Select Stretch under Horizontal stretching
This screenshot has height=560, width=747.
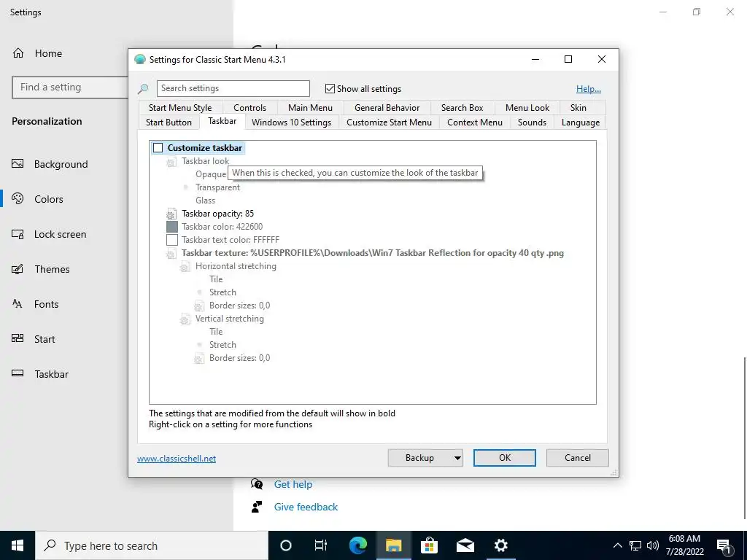(222, 292)
